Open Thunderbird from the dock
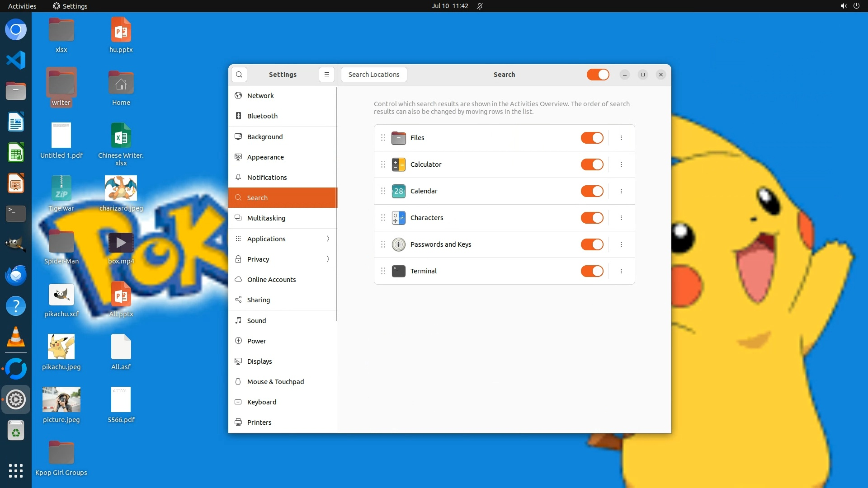The image size is (868, 488). [x=16, y=275]
